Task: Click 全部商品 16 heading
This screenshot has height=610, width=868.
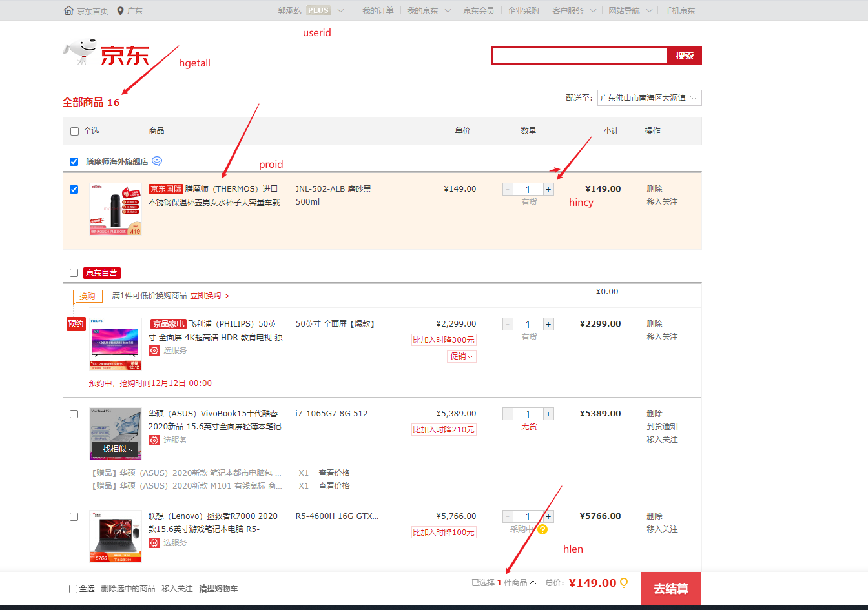Action: 91,103
